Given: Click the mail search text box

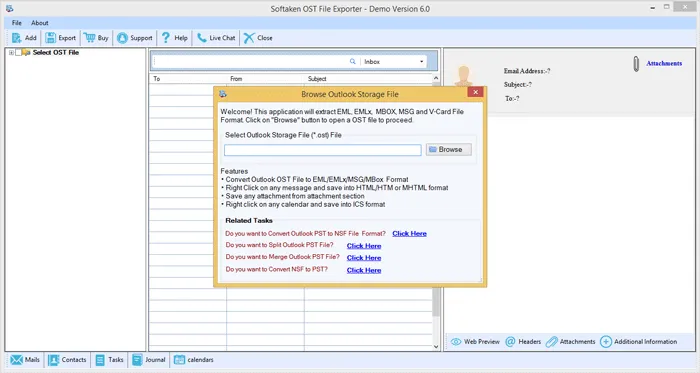Looking at the screenshot, I should click(250, 62).
